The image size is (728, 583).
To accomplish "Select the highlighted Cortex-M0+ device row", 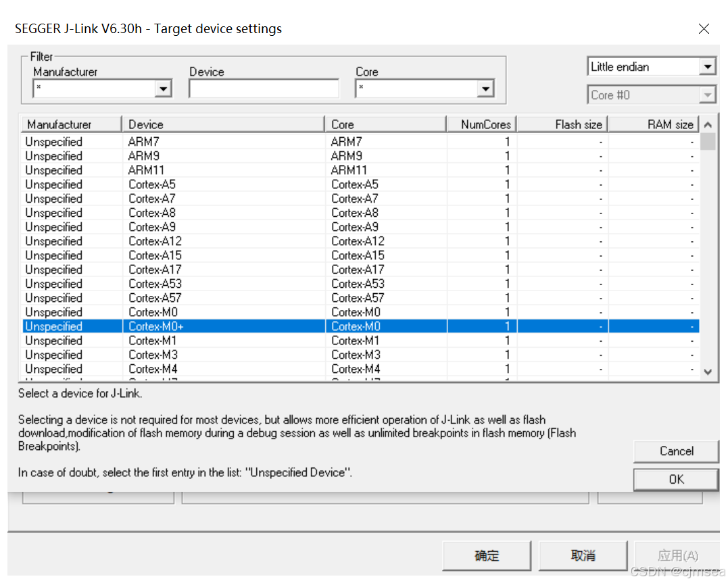I will pos(361,326).
